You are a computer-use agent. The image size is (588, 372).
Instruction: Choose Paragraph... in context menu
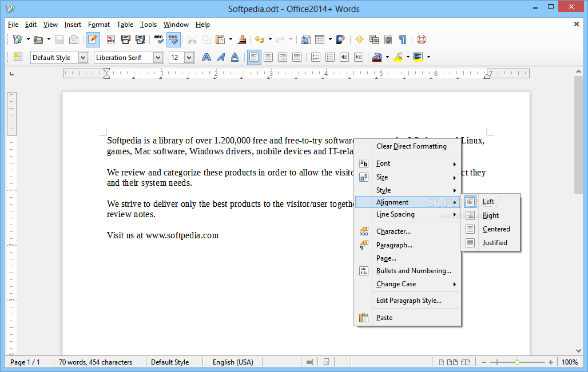click(407, 245)
